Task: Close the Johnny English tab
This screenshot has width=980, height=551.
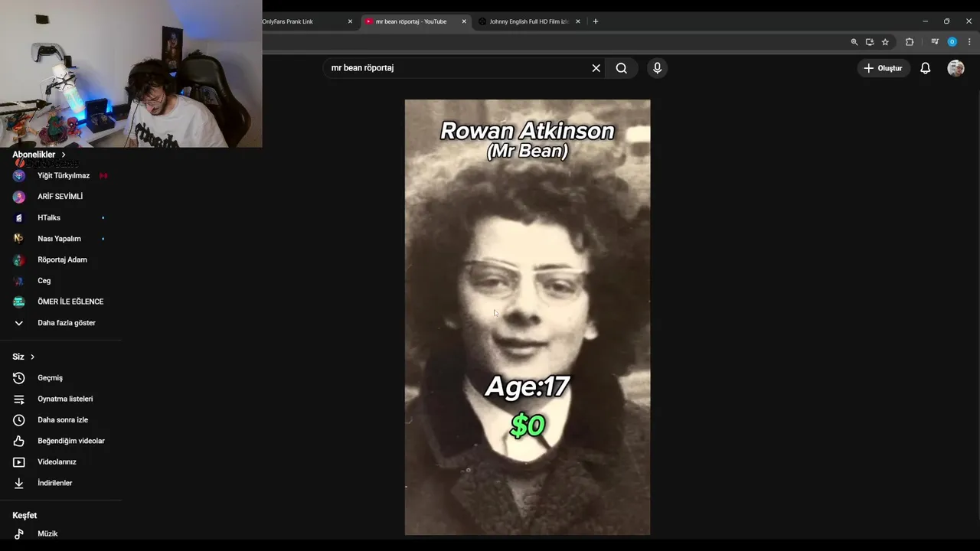Action: pos(578,21)
